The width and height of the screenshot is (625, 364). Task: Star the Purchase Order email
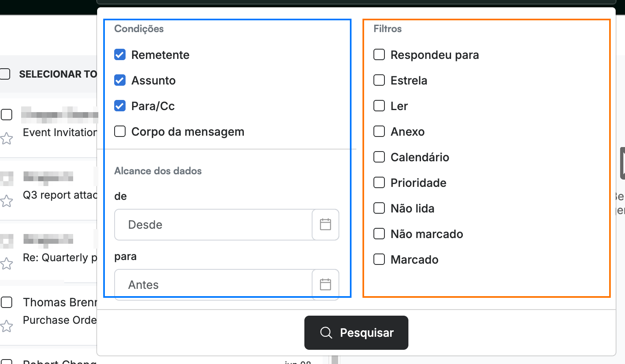click(7, 326)
